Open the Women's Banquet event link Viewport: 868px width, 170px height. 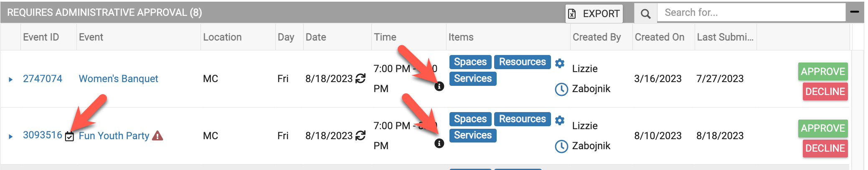119,79
